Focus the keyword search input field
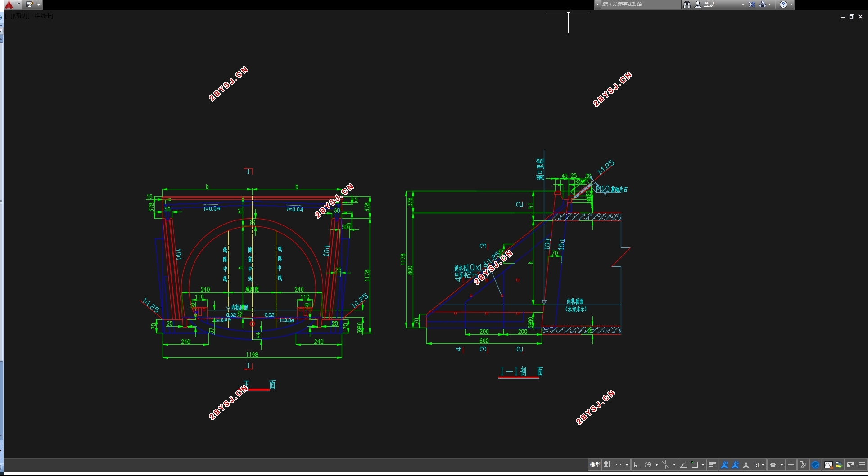The width and height of the screenshot is (868, 476). tap(641, 4)
